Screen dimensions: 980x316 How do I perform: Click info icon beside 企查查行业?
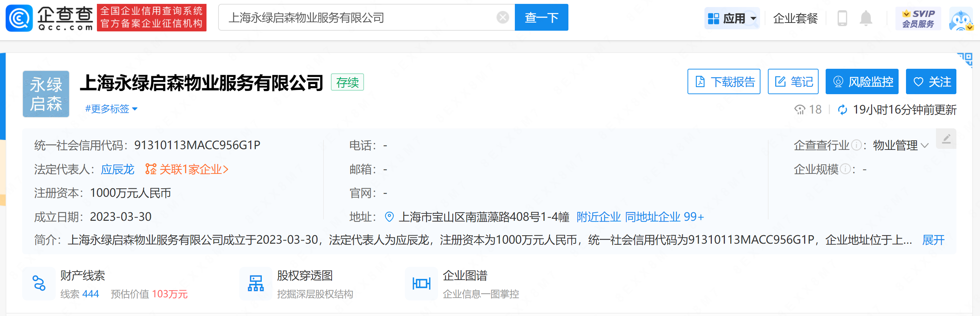click(x=856, y=145)
